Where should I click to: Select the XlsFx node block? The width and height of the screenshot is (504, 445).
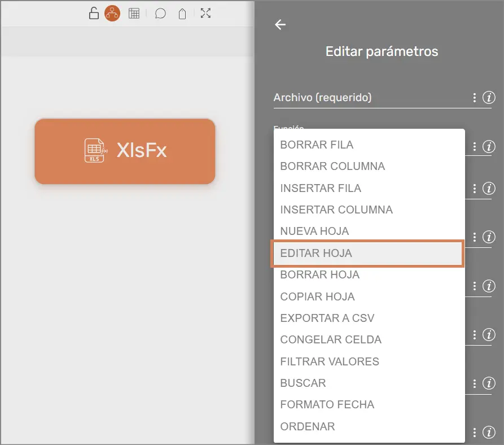pos(125,151)
